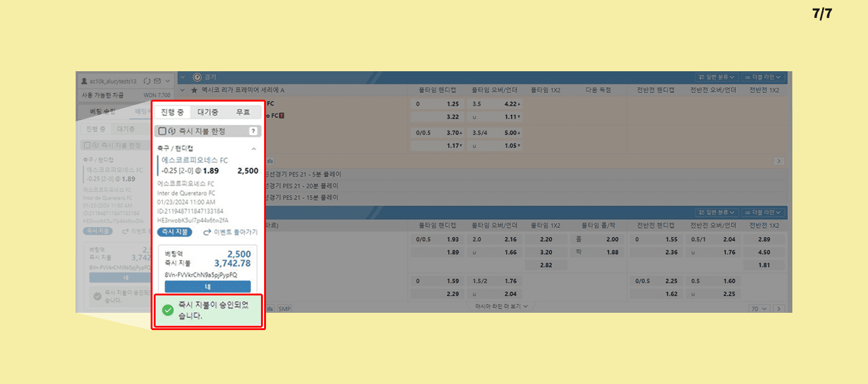
Task: Open the mail envelope icon in account header
Action: 157,81
